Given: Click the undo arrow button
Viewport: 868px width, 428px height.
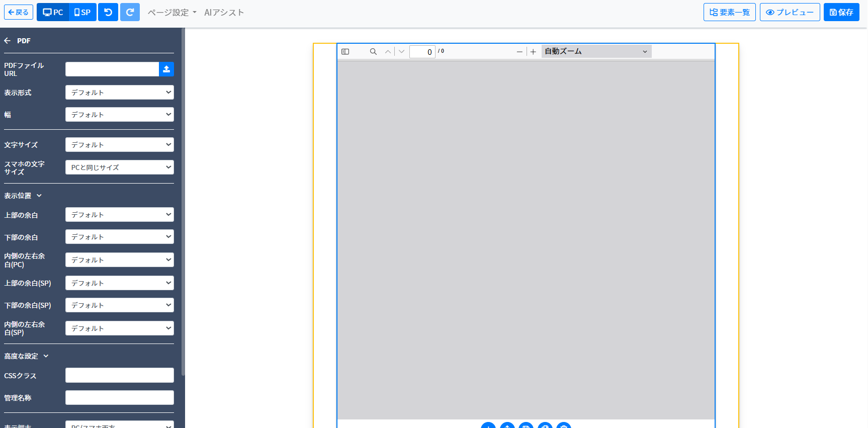Looking at the screenshot, I should (108, 12).
